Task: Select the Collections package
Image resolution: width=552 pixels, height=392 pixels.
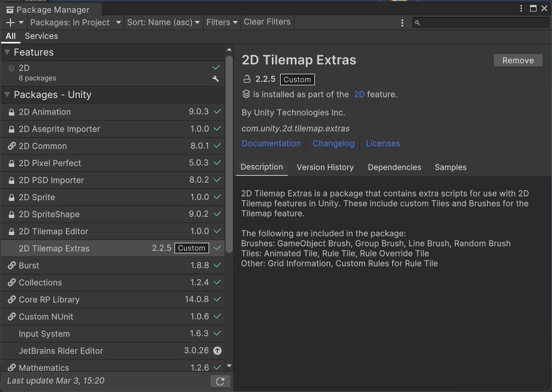Action: coord(113,282)
